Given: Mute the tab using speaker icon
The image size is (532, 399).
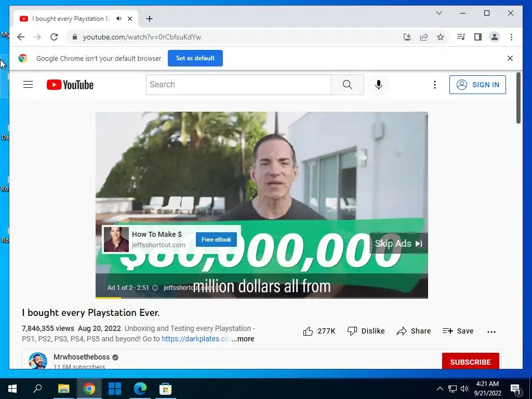Looking at the screenshot, I should tap(118, 19).
